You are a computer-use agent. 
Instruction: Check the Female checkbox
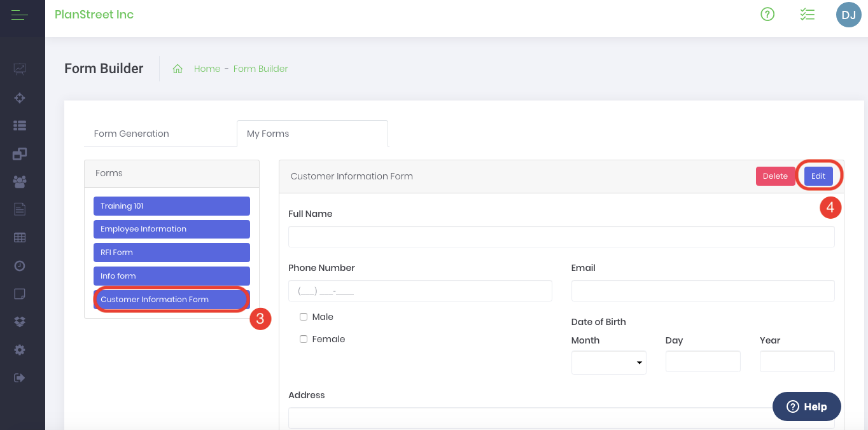tap(304, 339)
